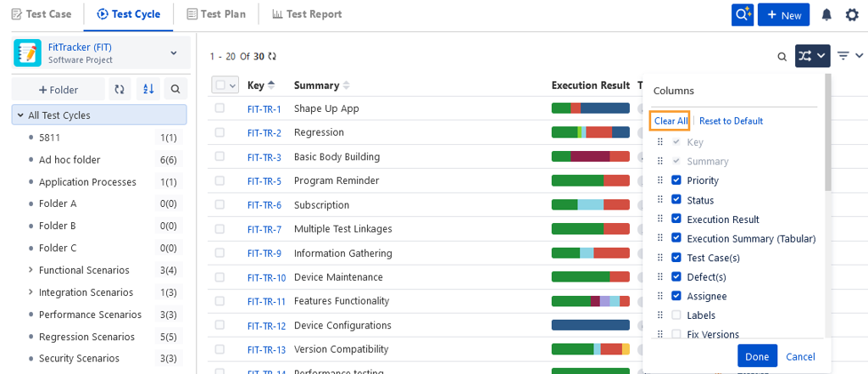868x374 pixels.
Task: Open the FitTracker project dropdown
Action: click(x=173, y=53)
